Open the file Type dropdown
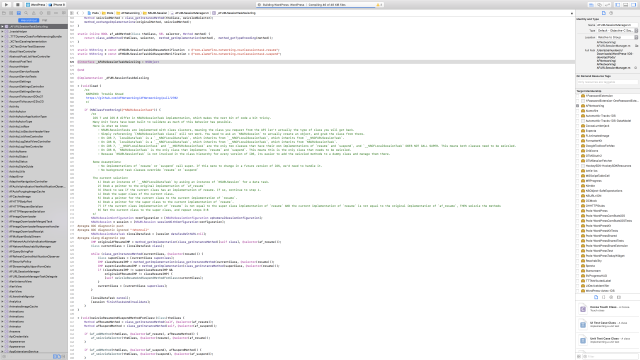640x360 pixels. [617, 31]
